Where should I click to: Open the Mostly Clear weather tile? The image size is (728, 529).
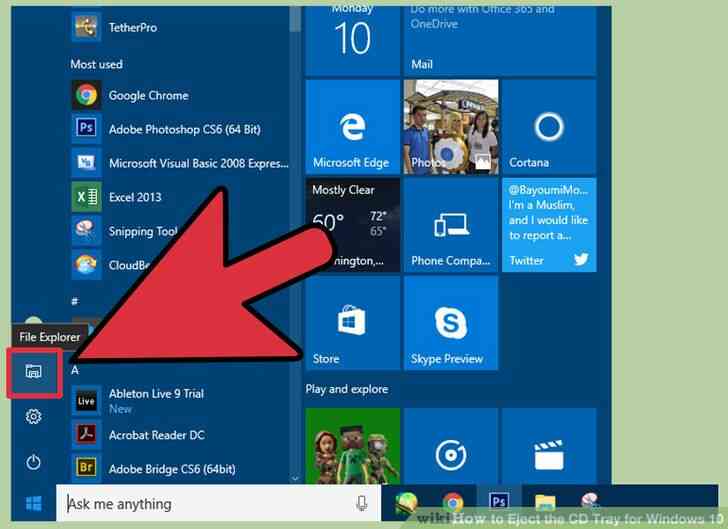352,225
